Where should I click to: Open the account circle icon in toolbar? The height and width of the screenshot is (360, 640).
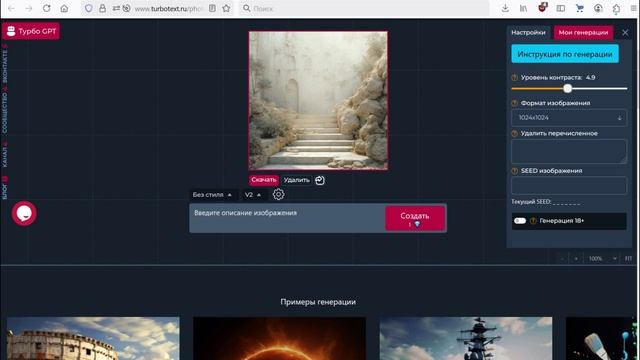point(598,8)
